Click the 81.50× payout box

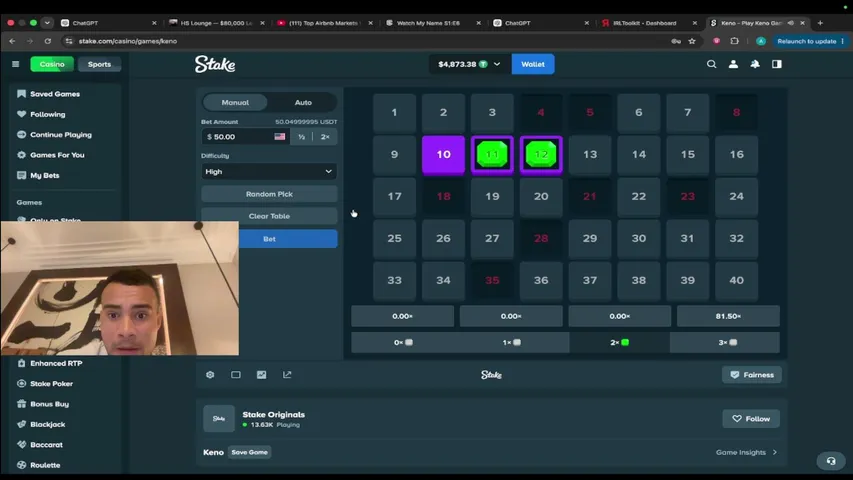pyautogui.click(x=728, y=316)
